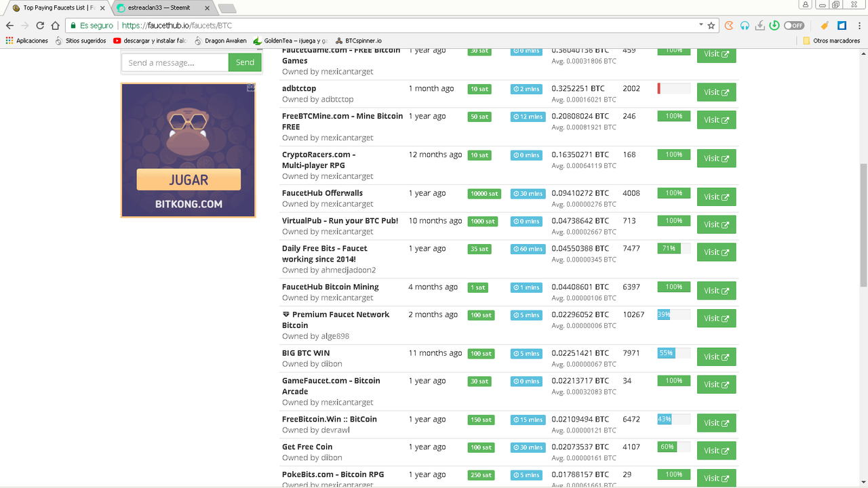Visit BIG BTC WIN faucet
The image size is (868, 488).
(716, 357)
